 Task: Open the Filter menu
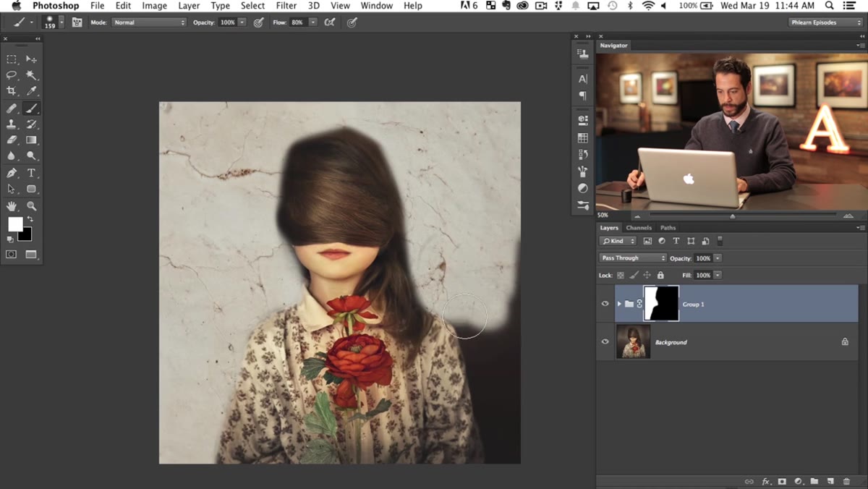pyautogui.click(x=286, y=6)
